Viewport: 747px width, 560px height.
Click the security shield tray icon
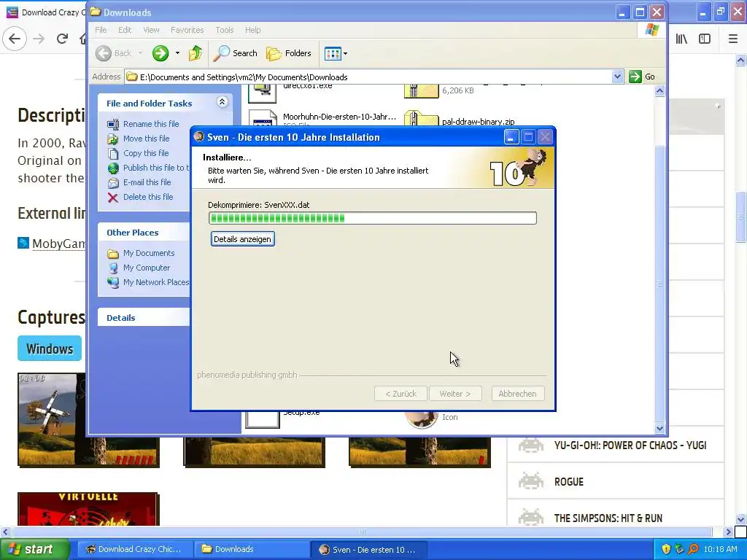coord(666,550)
